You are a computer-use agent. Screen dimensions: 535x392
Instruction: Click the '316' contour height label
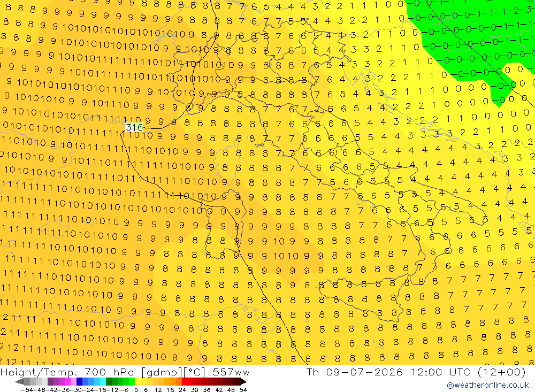(x=134, y=128)
